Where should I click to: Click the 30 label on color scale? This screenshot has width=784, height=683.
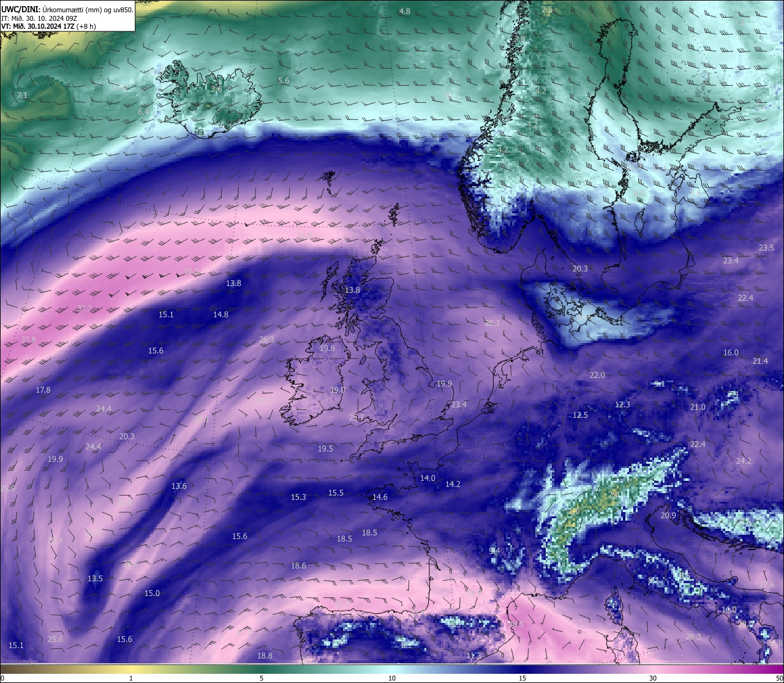[x=653, y=678]
